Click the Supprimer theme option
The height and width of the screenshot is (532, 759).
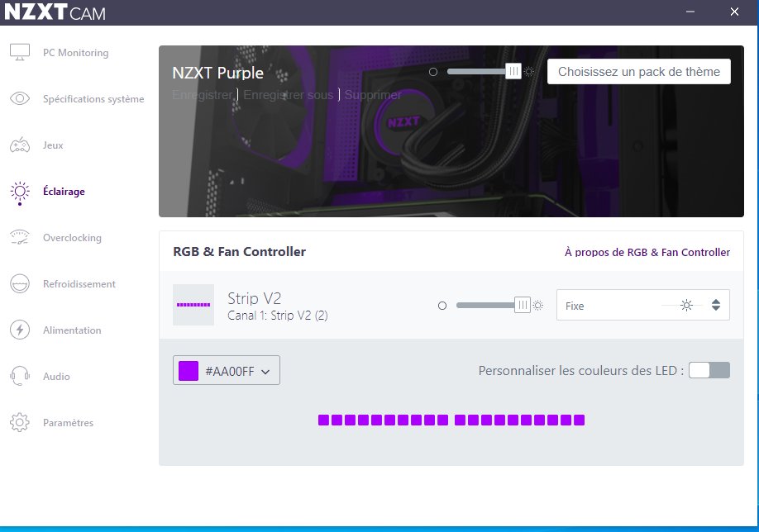pyautogui.click(x=373, y=95)
